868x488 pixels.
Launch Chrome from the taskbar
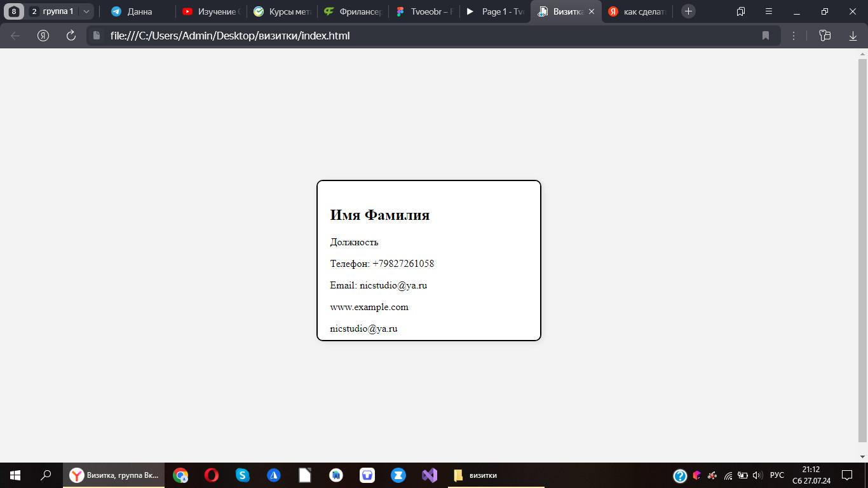click(x=180, y=475)
